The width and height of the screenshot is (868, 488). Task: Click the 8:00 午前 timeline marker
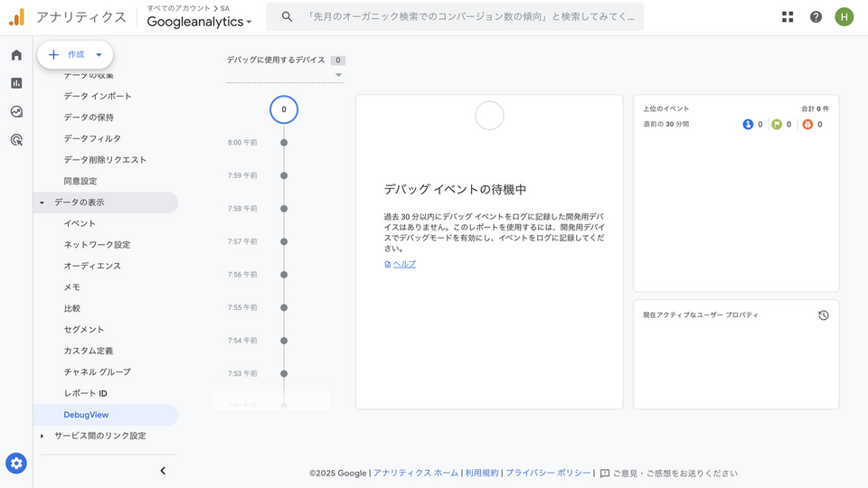[284, 143]
